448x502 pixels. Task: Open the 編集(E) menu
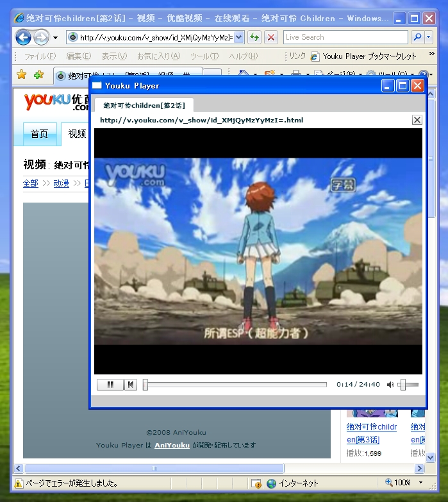[79, 56]
